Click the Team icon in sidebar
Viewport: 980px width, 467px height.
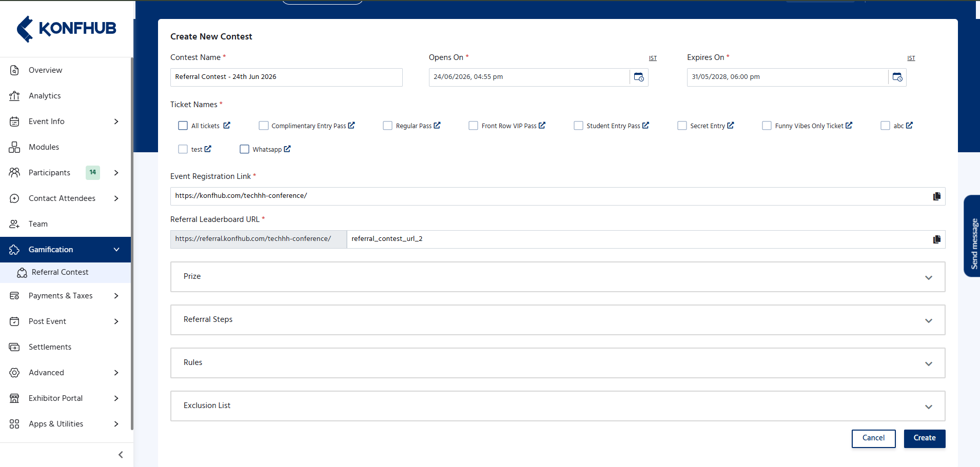tap(14, 224)
